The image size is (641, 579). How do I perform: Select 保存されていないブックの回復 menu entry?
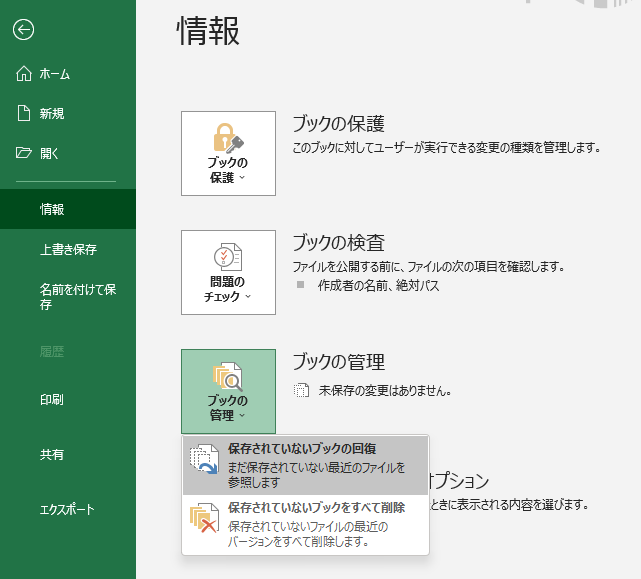click(x=305, y=465)
